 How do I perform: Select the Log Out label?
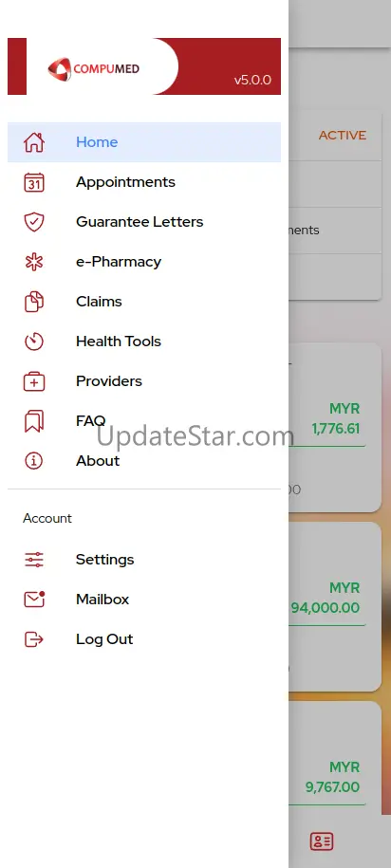pos(104,639)
